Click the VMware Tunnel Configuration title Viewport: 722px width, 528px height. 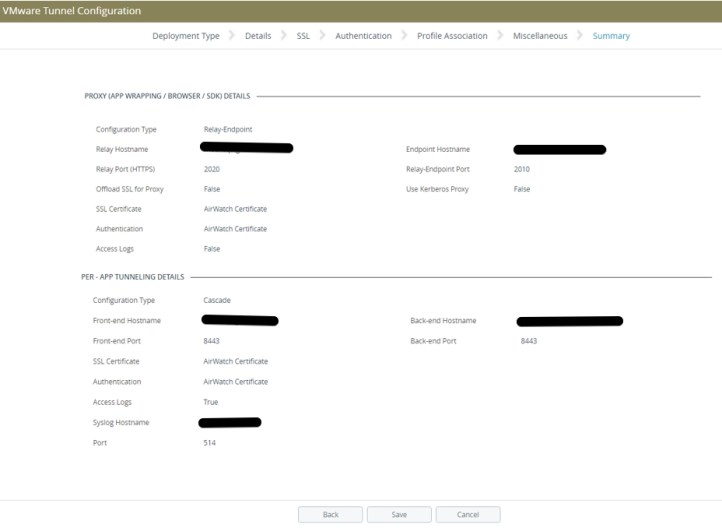coord(72,10)
